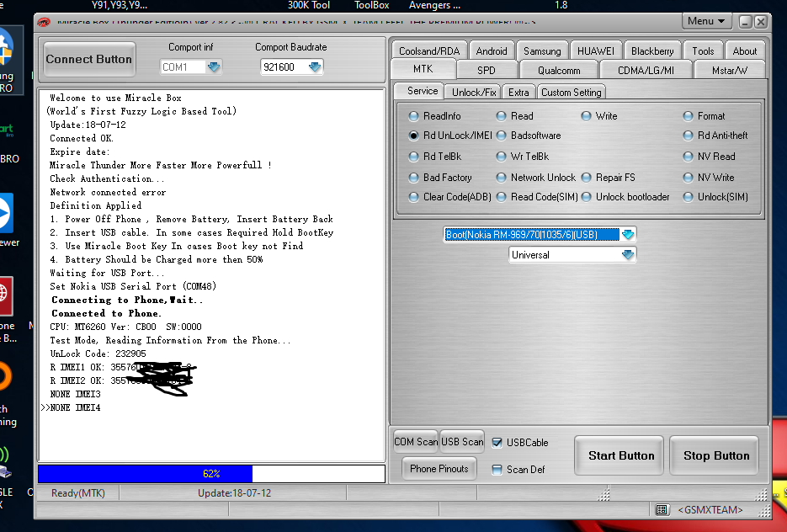The image size is (787, 532).
Task: Open the Extra sub-tab
Action: [x=518, y=93]
